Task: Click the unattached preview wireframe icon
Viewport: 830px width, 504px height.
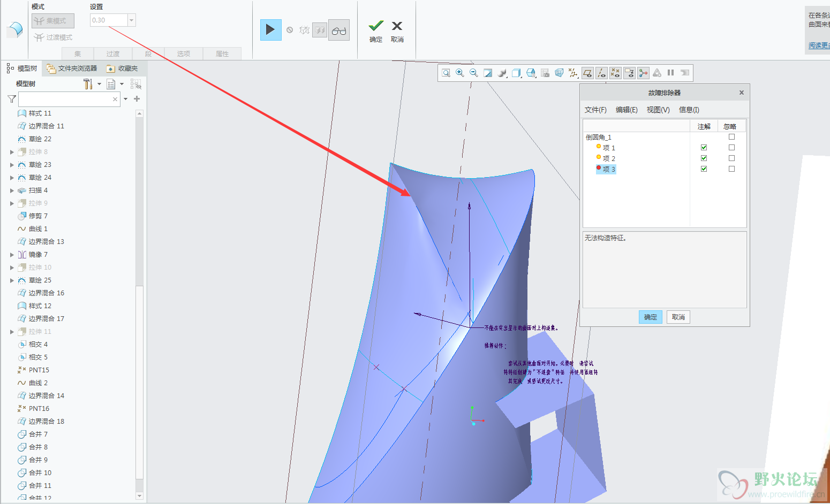Action: pos(305,30)
